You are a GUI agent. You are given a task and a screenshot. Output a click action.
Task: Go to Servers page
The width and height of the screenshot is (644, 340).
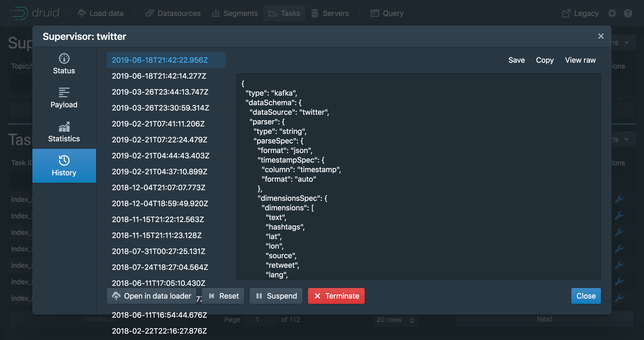(330, 13)
